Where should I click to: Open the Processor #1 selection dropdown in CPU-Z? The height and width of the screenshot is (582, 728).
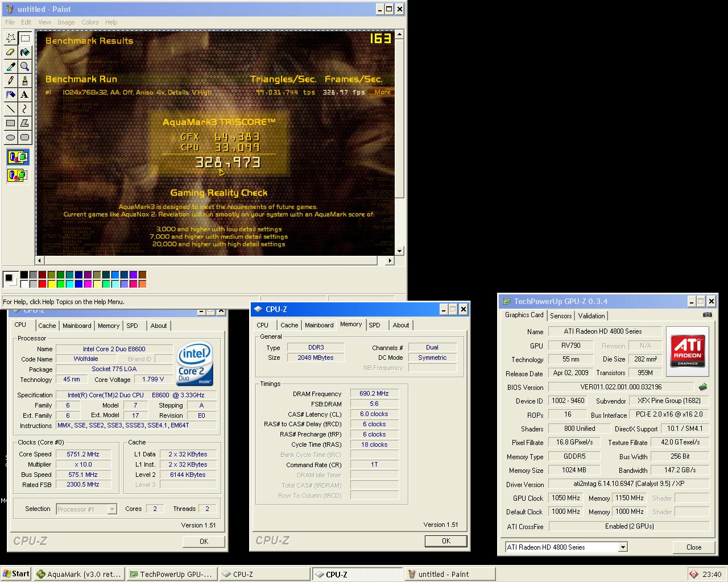112,509
